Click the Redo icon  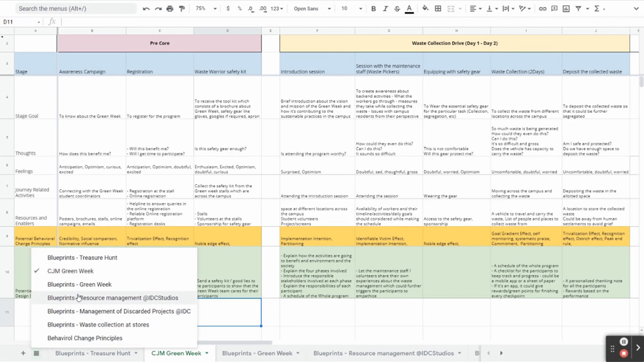pos(158,8)
